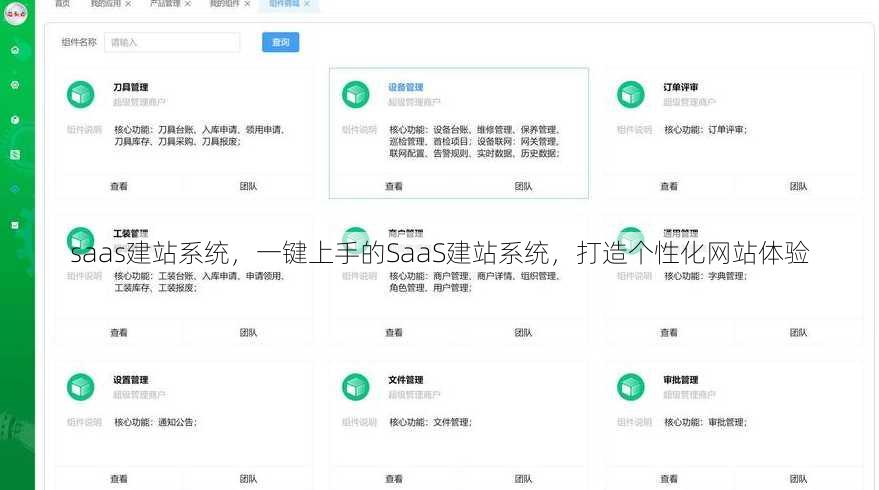Click the 组件名称 label

click(x=79, y=43)
